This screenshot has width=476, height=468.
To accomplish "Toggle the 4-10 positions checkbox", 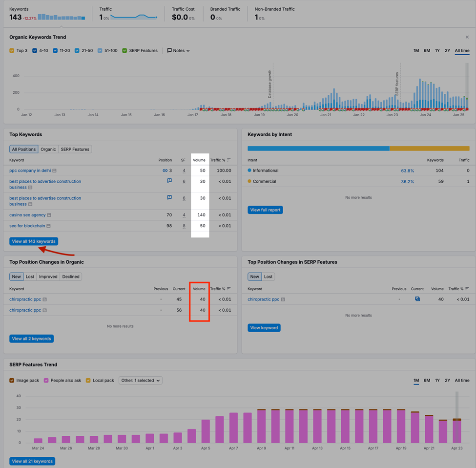I will (x=35, y=50).
